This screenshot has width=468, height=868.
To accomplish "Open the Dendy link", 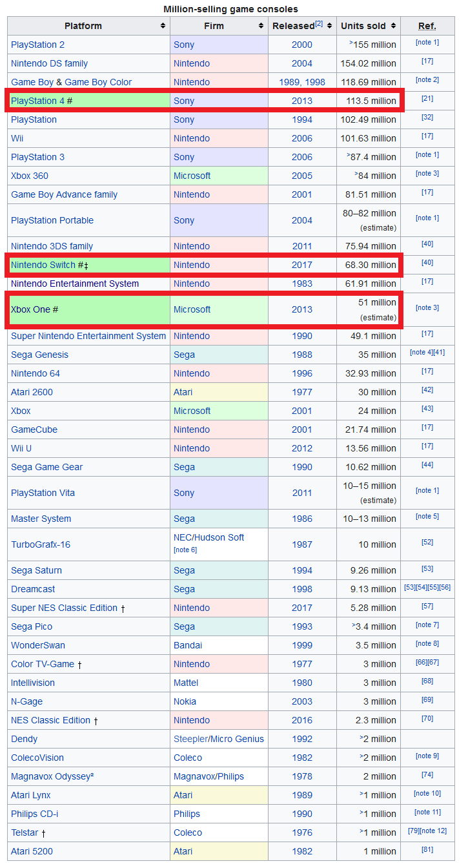I will tap(25, 739).
